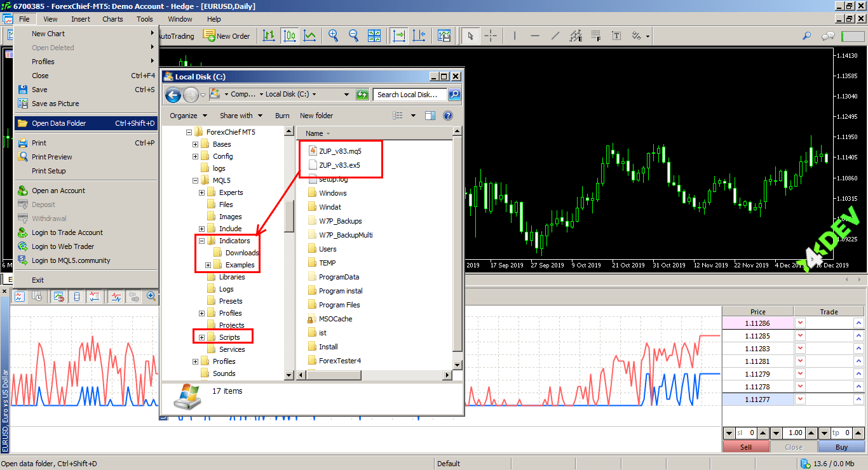
Task: Click the zoom plus icon in lower toolbar
Action: tap(152, 296)
